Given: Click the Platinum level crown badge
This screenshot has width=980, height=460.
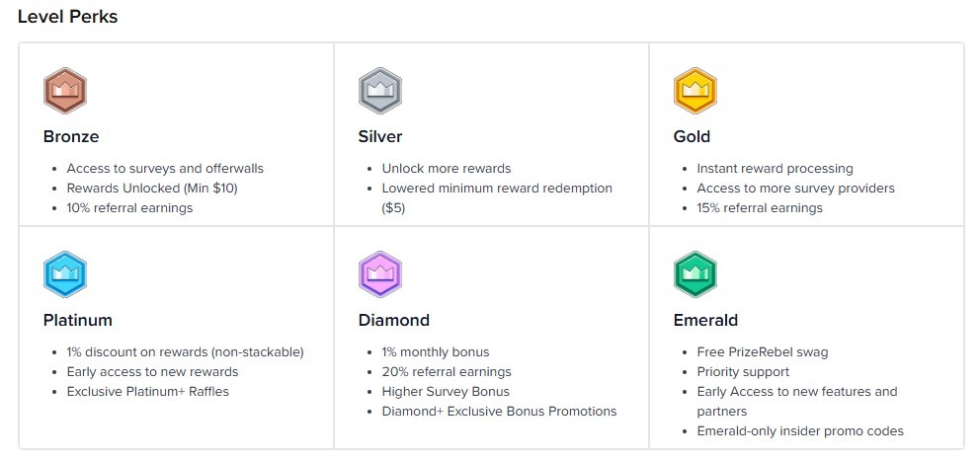Looking at the screenshot, I should pos(65,274).
